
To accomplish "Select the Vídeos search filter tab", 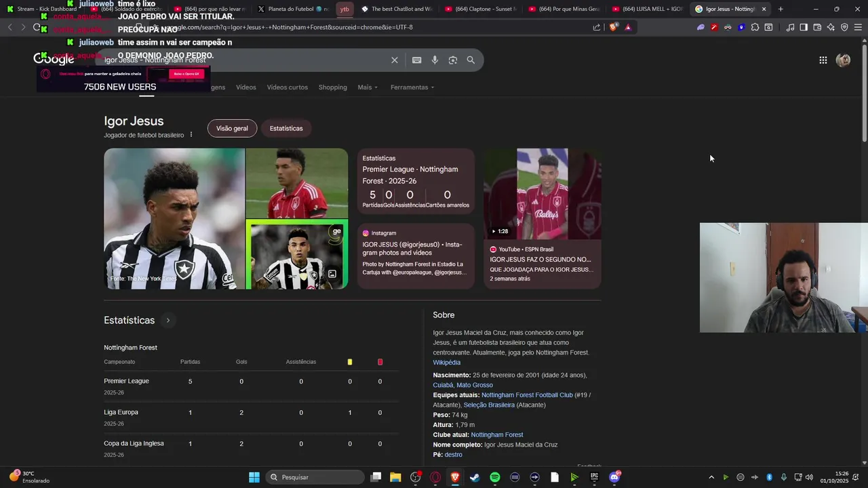I will pos(246,87).
